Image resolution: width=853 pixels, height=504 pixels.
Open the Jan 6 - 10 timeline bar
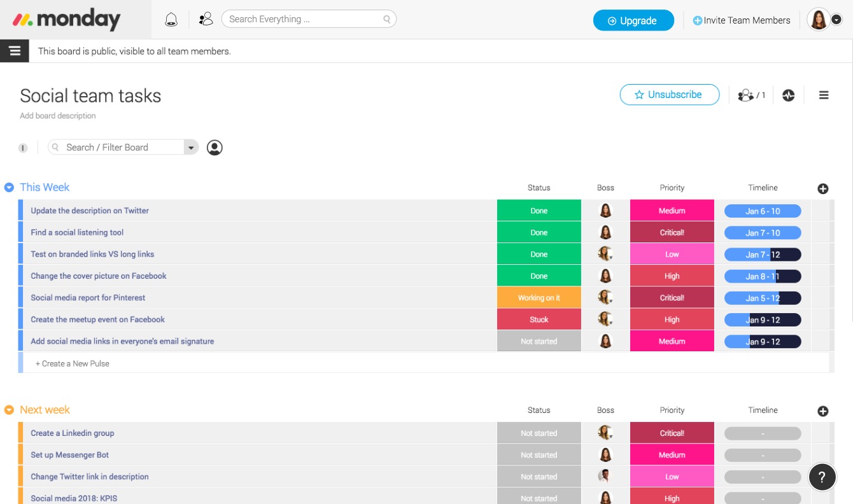(x=762, y=211)
